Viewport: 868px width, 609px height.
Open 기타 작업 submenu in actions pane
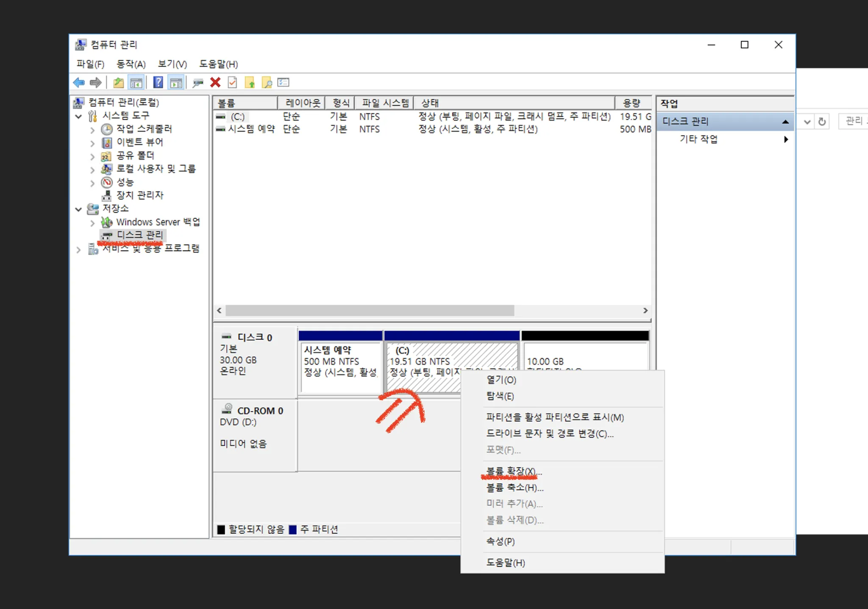point(698,139)
